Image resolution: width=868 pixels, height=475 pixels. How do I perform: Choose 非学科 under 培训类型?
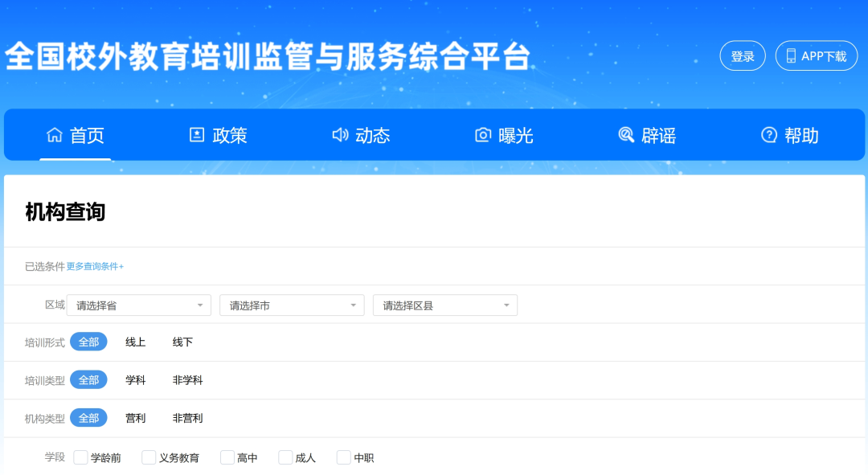[187, 380]
